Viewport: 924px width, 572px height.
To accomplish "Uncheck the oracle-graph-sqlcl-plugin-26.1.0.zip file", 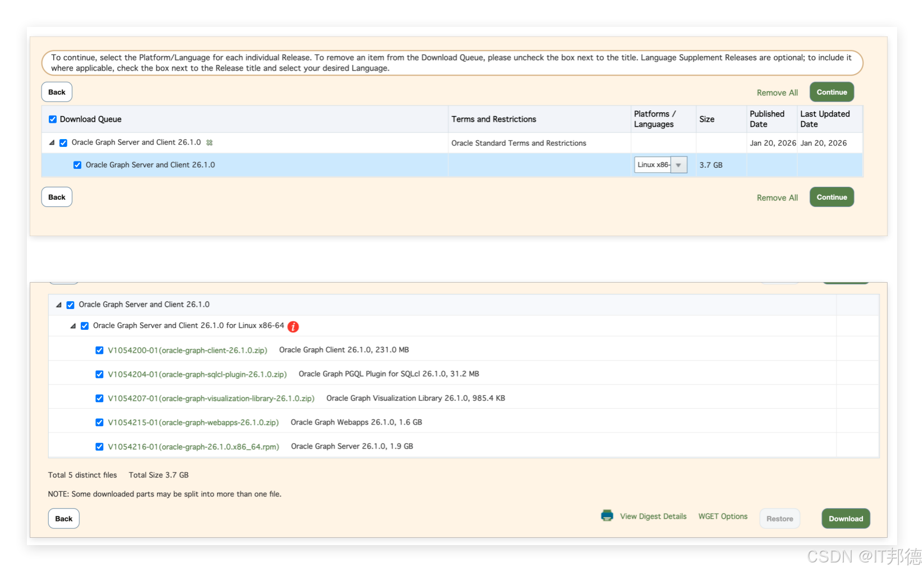I will pos(99,374).
